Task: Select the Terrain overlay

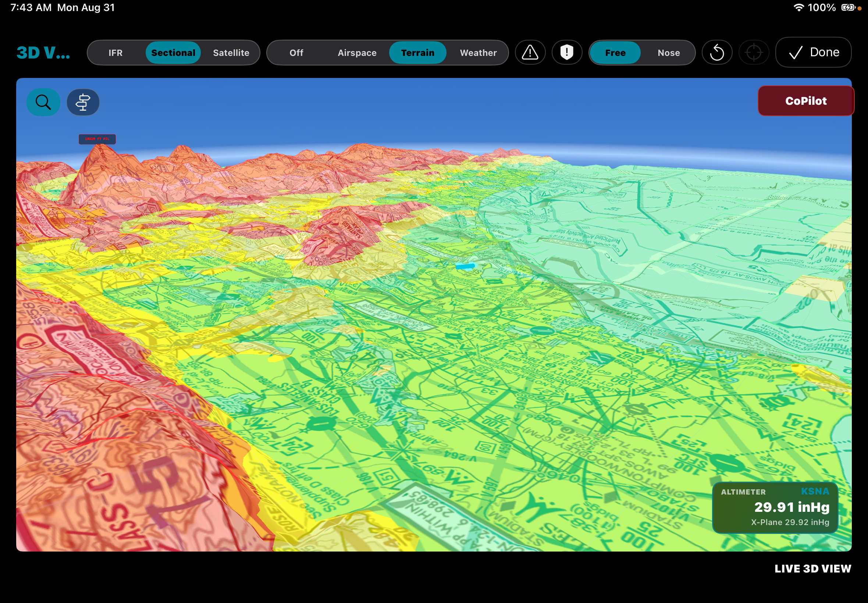Action: [x=417, y=53]
